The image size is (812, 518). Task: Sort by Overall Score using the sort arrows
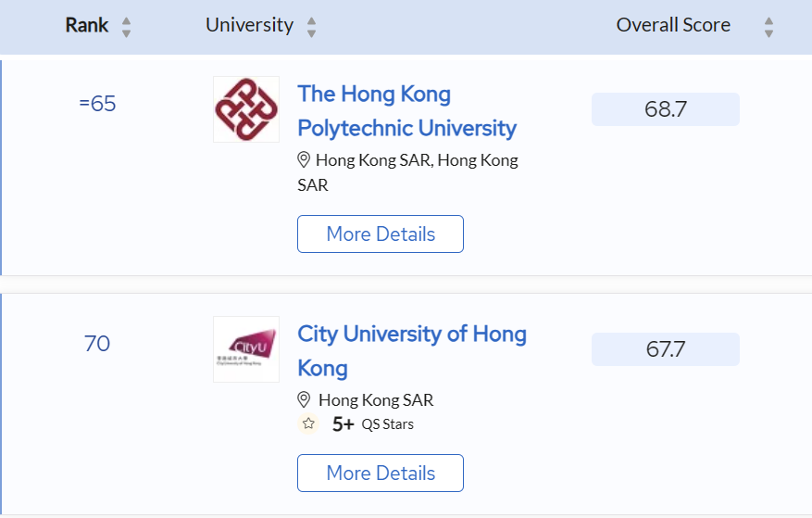tap(768, 27)
